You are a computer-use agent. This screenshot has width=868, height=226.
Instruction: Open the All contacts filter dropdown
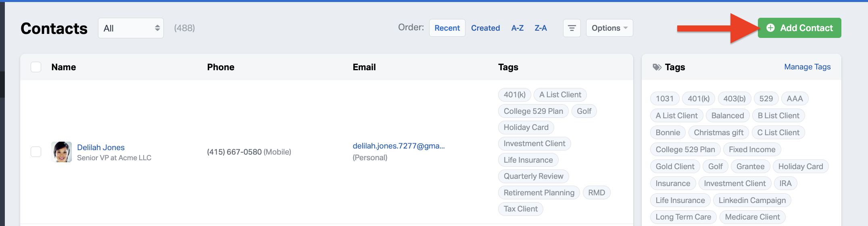pyautogui.click(x=131, y=28)
